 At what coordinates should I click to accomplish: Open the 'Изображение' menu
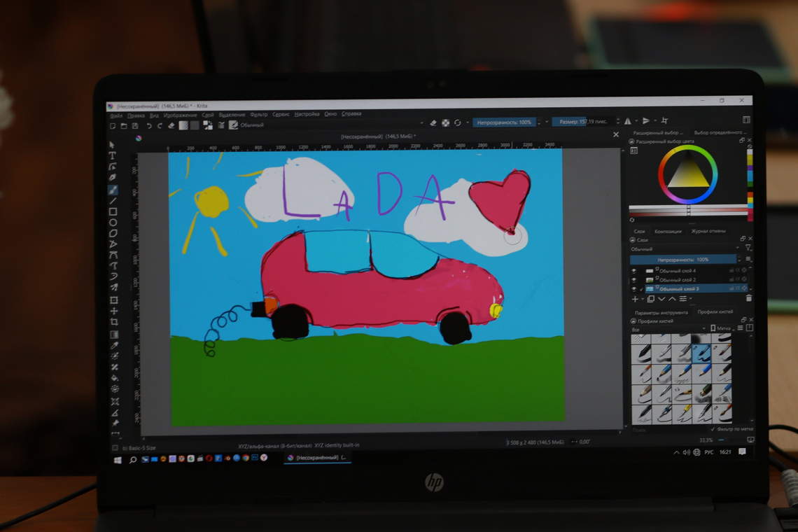180,115
